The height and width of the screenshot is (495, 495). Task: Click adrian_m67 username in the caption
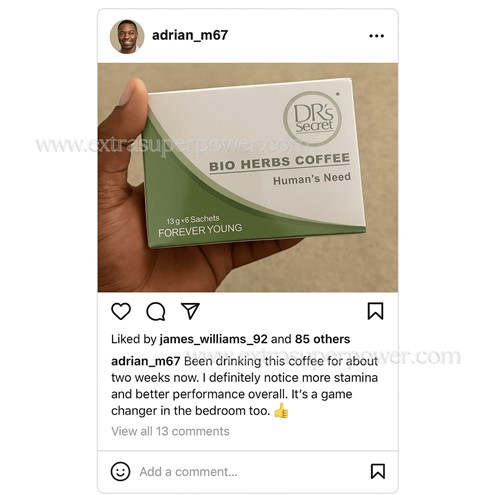(146, 361)
